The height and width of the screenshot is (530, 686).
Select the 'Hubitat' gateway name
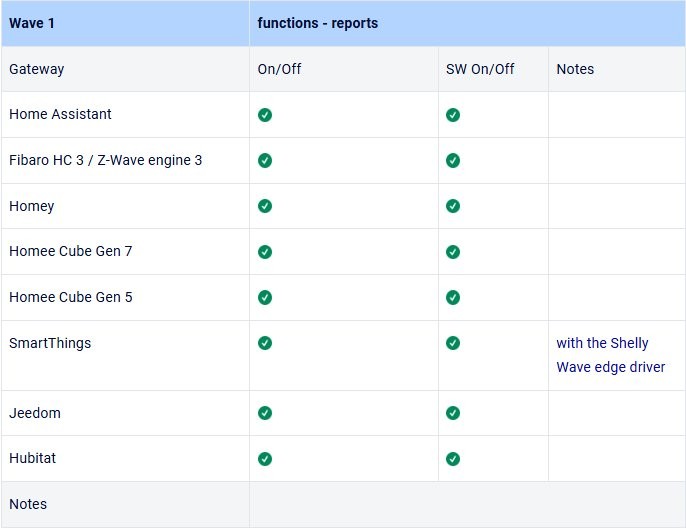pos(32,458)
